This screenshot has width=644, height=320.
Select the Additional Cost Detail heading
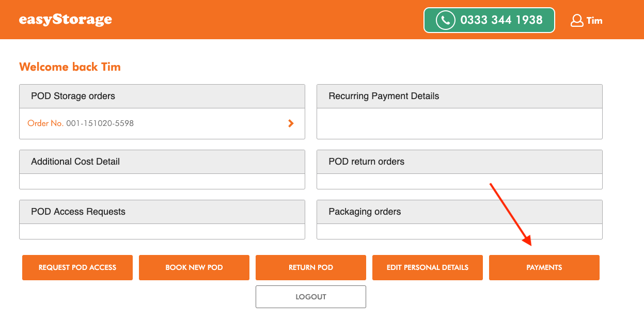tap(75, 162)
